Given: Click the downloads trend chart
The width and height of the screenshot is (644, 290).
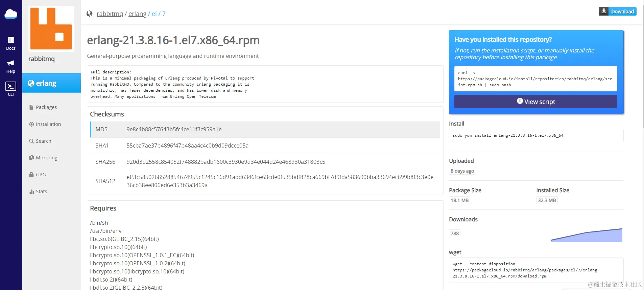Looking at the screenshot, I should [587, 235].
